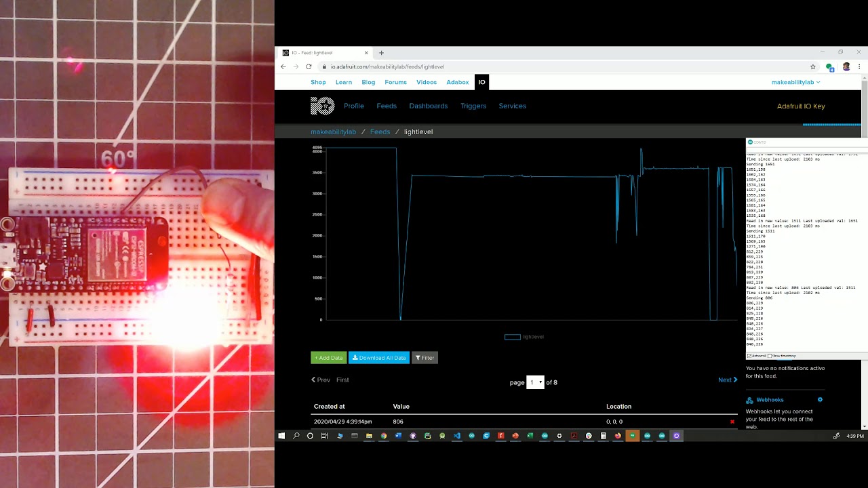This screenshot has width=868, height=488.
Task: Reload the Adafruit IO page
Action: point(309,66)
